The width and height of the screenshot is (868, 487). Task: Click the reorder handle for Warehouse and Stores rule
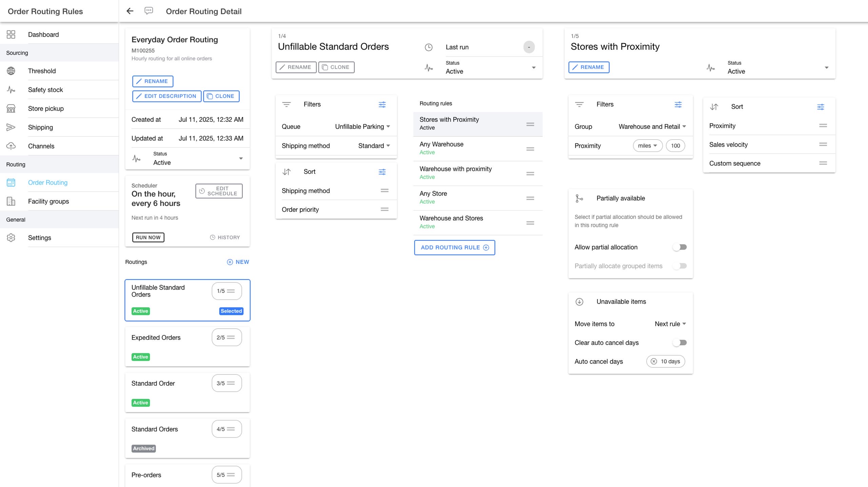pyautogui.click(x=530, y=223)
